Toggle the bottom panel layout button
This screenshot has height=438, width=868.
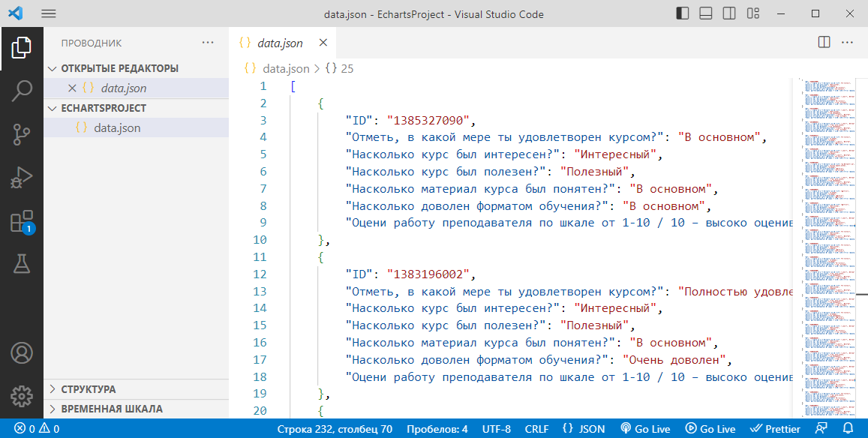(706, 13)
